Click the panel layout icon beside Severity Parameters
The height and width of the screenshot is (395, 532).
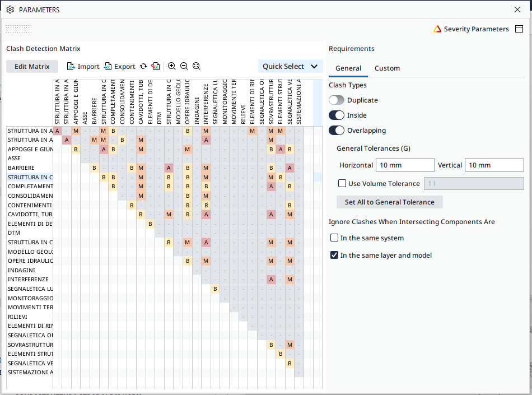(519, 29)
